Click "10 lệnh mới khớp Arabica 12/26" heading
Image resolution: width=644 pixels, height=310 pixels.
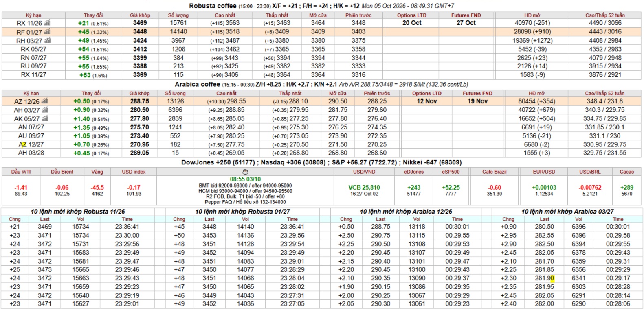406,212
